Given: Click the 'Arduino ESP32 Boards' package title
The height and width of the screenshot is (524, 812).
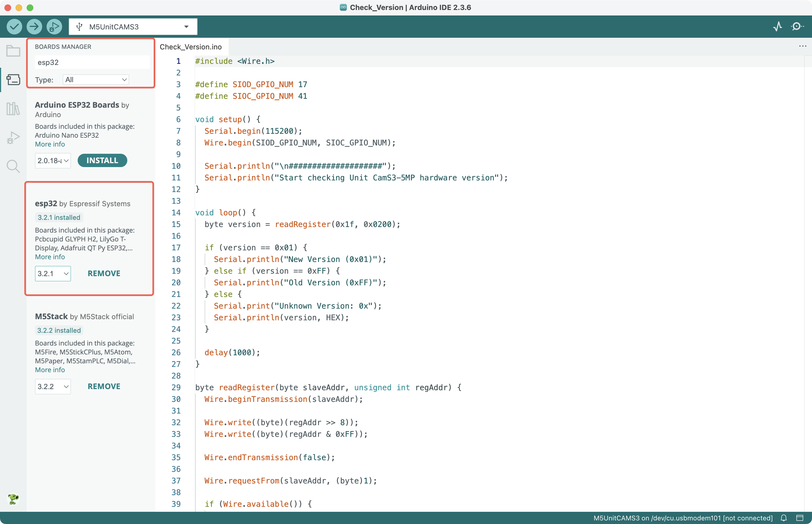Looking at the screenshot, I should tap(77, 105).
